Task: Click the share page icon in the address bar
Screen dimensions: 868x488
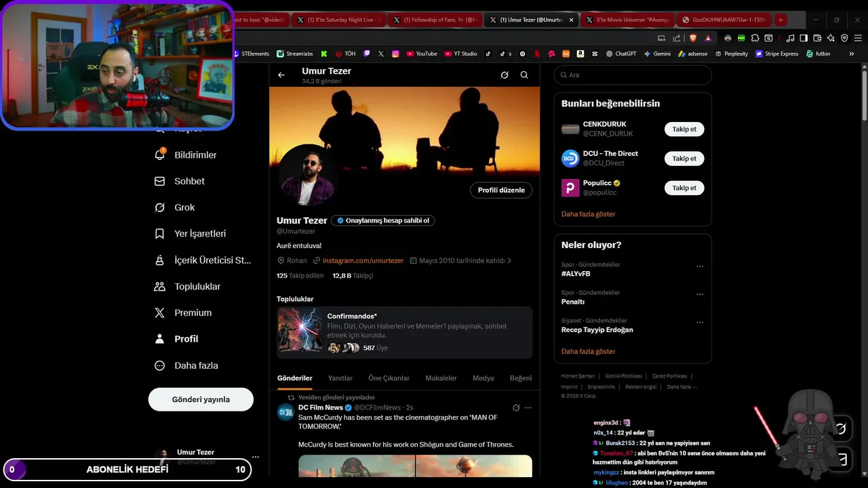Action: point(676,38)
